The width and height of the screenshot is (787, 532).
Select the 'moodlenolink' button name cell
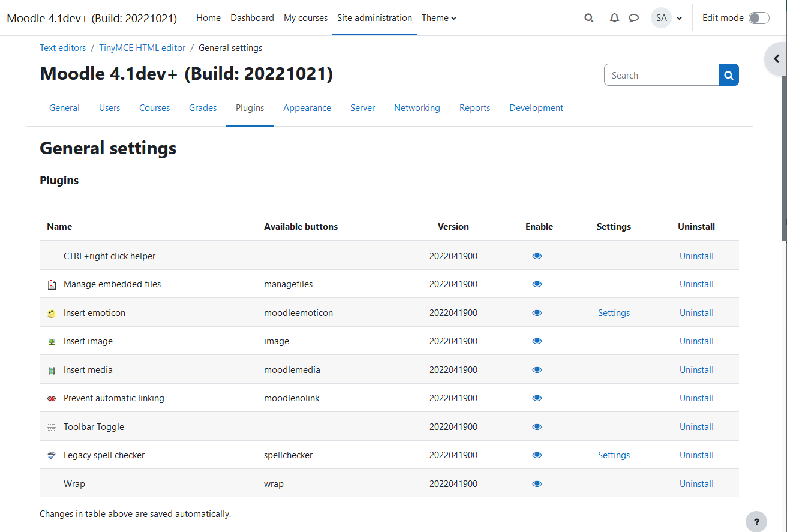(x=292, y=398)
